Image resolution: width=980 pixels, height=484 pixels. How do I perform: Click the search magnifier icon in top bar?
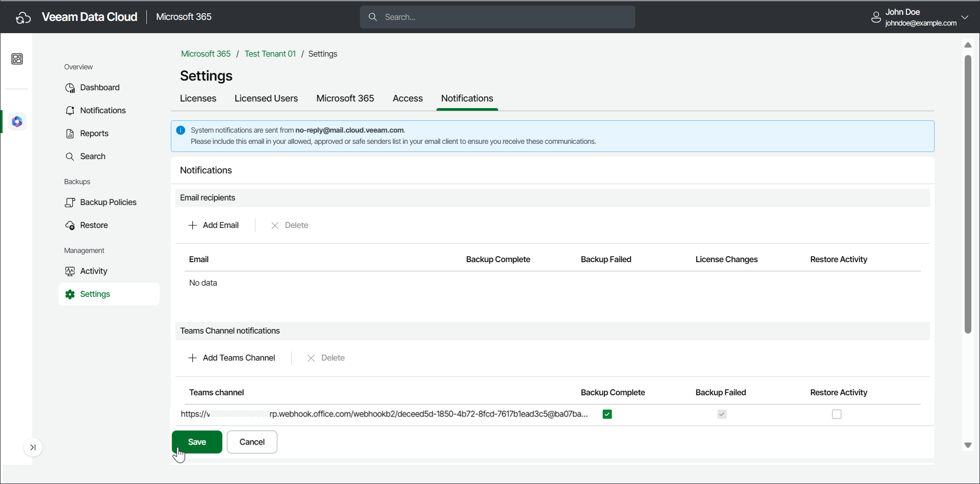click(373, 17)
